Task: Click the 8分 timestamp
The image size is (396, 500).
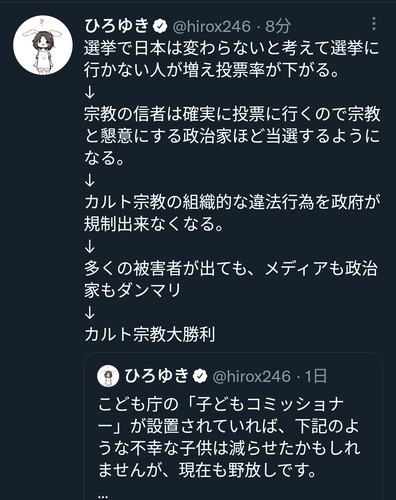Action: (x=278, y=26)
